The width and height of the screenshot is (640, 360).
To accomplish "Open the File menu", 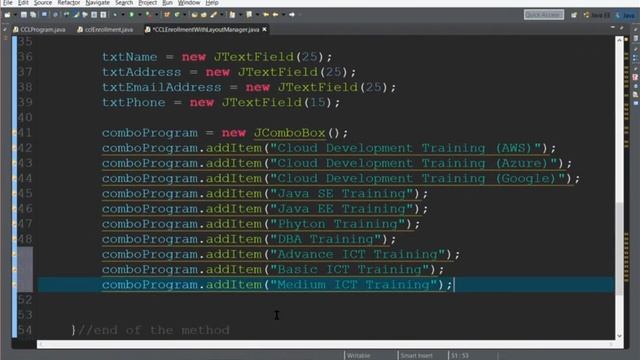I will tap(8, 3).
